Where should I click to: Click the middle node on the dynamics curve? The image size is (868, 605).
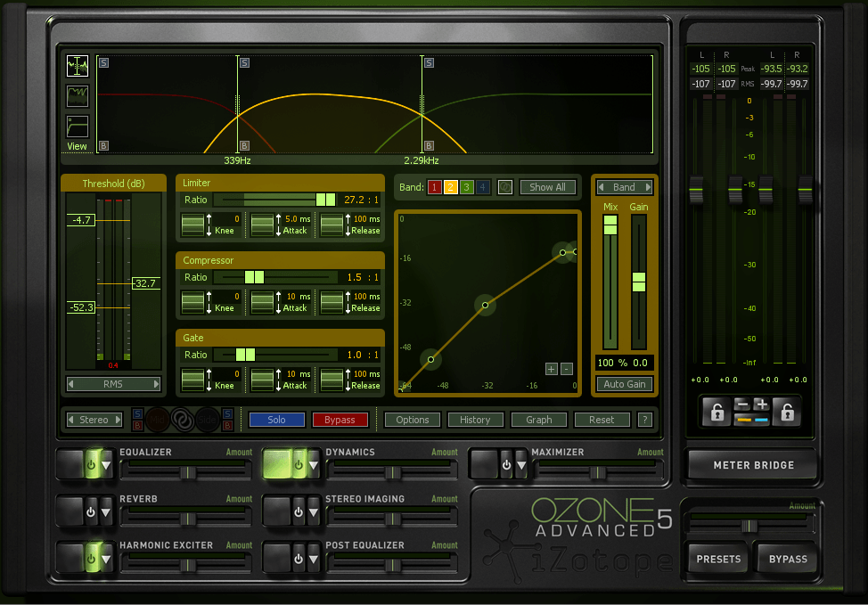tap(486, 306)
